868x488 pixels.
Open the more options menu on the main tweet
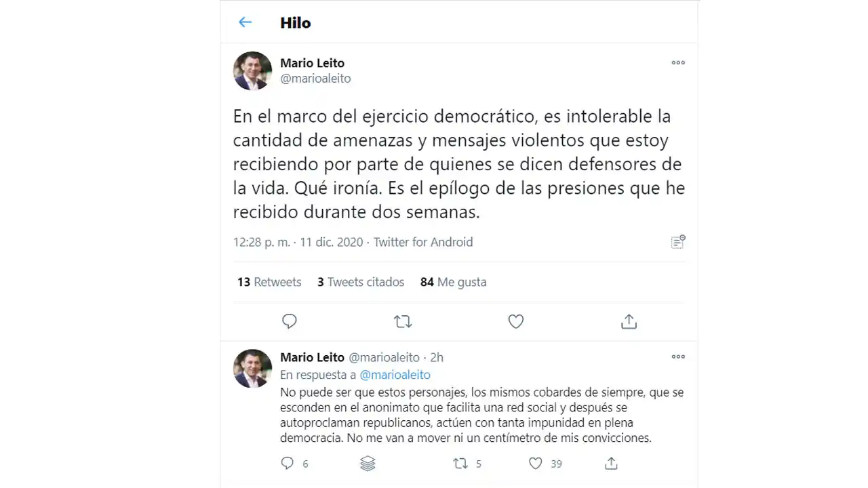[678, 63]
